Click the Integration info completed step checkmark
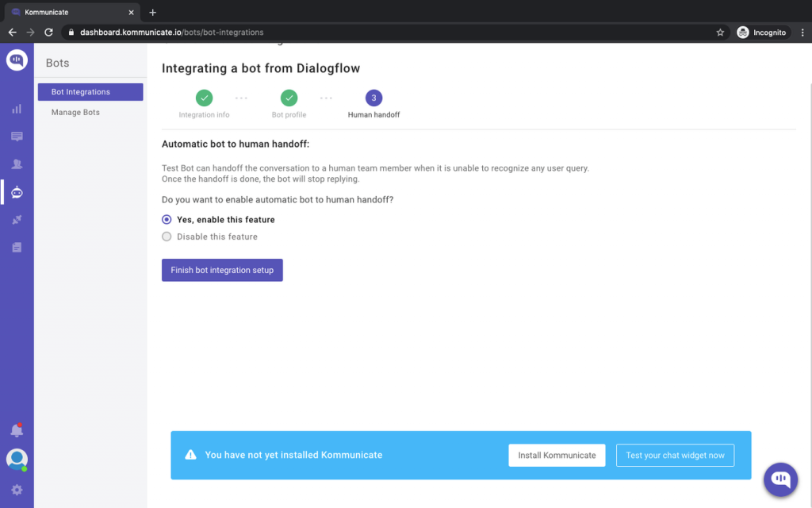Viewport: 812px width, 508px height. (x=204, y=98)
